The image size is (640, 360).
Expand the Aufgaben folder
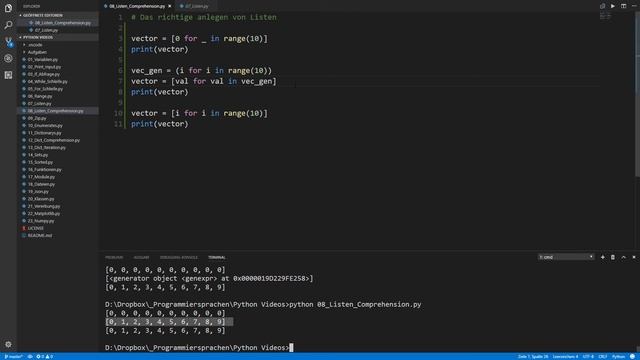(58, 52)
